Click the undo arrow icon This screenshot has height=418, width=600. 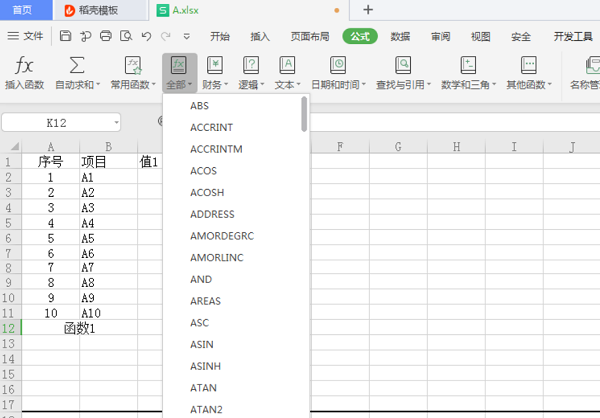pos(146,36)
